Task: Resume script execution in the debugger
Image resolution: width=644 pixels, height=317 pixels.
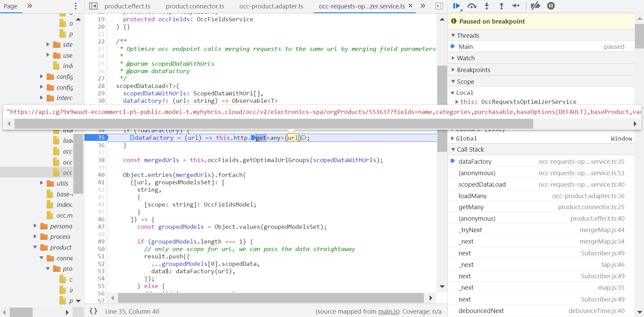Action: (457, 6)
